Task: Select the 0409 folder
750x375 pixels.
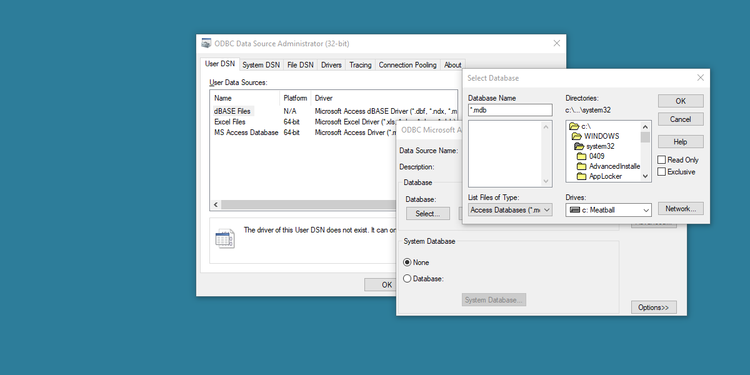Action: 591,156
